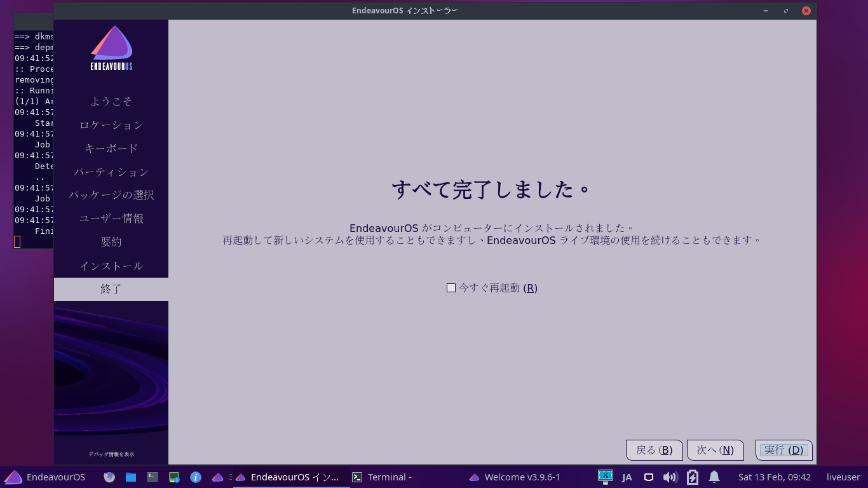This screenshot has height=488, width=868.
Task: Open the blue info icon in taskbar
Action: (x=196, y=477)
